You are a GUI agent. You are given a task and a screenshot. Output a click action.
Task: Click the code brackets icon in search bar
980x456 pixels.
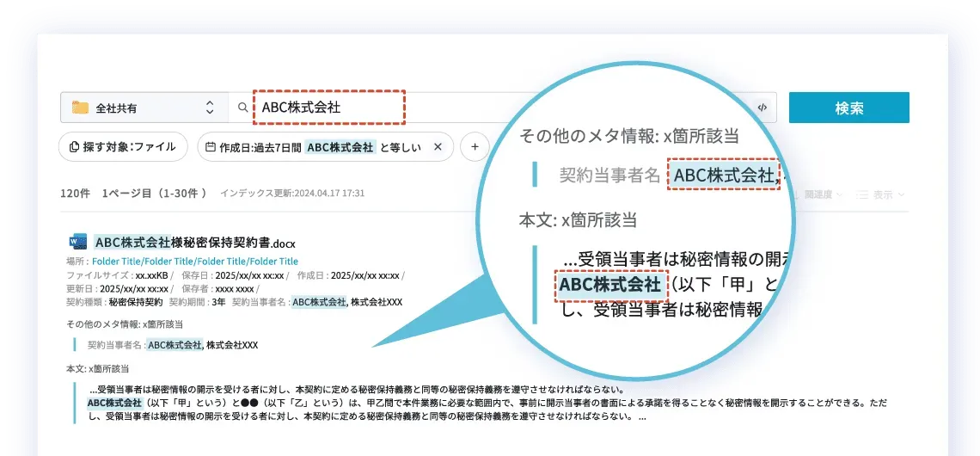762,108
